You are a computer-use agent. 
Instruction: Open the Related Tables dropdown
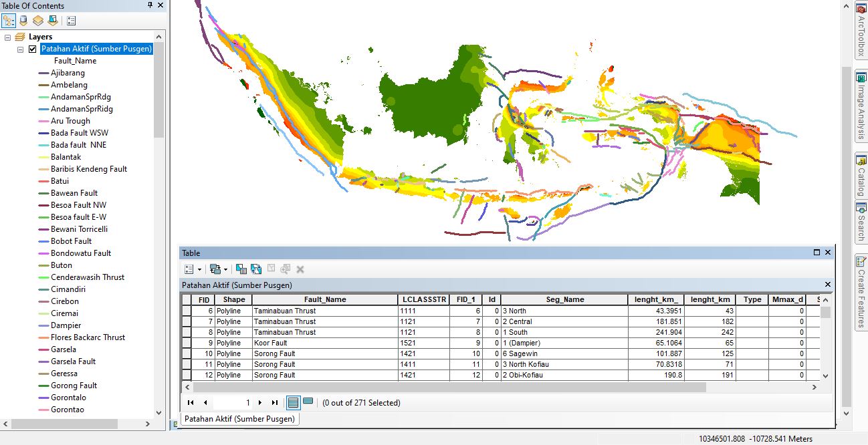pyautogui.click(x=224, y=269)
